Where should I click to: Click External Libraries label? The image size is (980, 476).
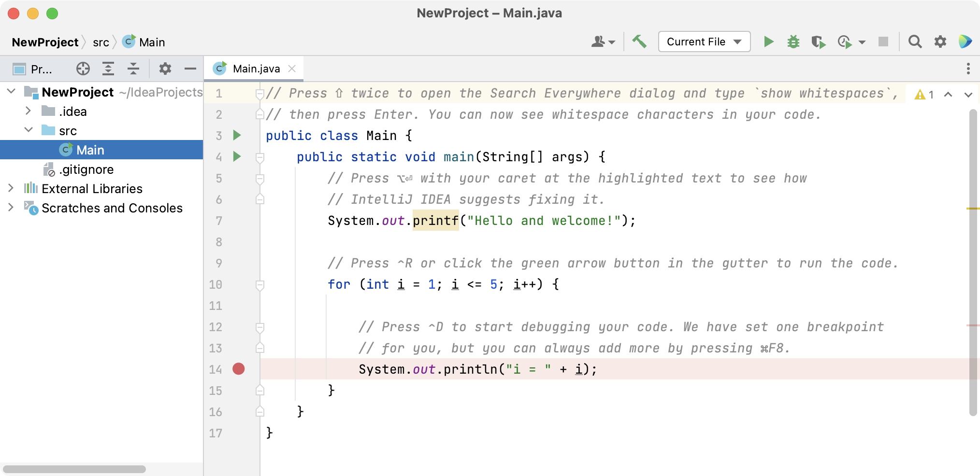[92, 189]
